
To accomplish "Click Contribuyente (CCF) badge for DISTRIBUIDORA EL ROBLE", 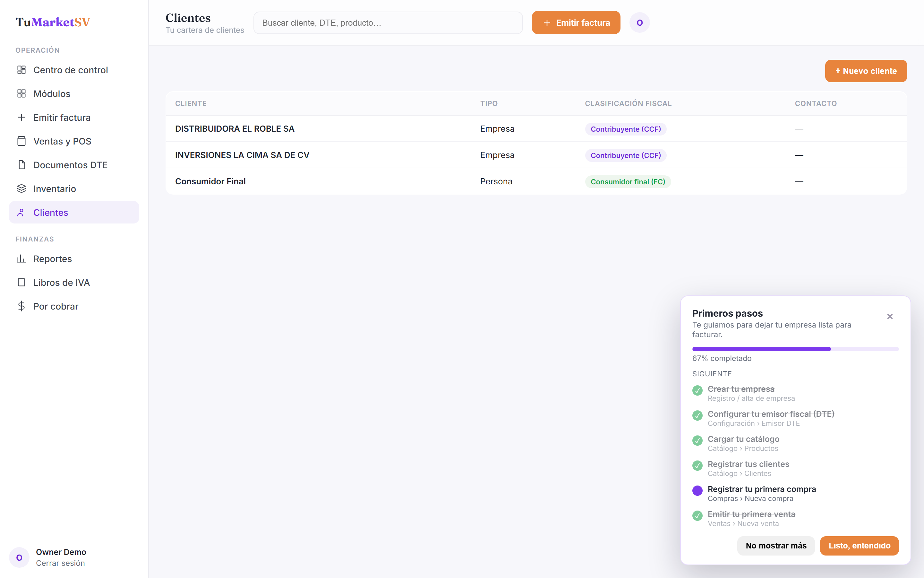I will pyautogui.click(x=625, y=129).
